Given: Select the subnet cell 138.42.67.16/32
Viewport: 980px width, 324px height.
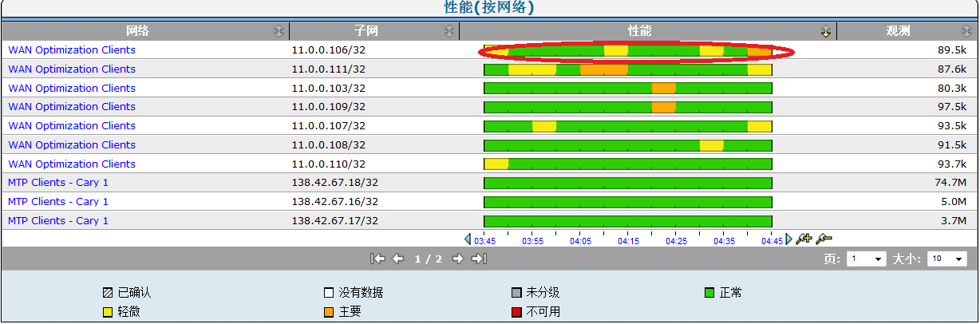Looking at the screenshot, I should pos(335,202).
